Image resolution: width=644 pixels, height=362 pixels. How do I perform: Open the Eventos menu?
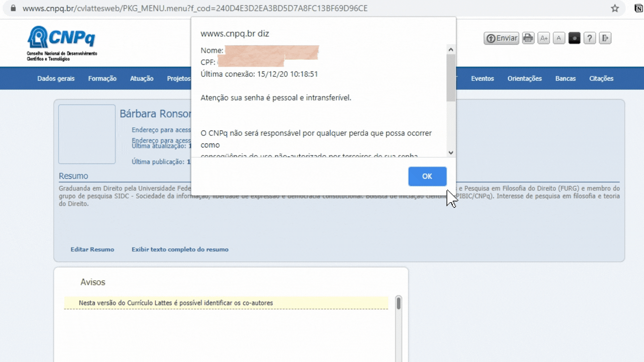pyautogui.click(x=483, y=78)
